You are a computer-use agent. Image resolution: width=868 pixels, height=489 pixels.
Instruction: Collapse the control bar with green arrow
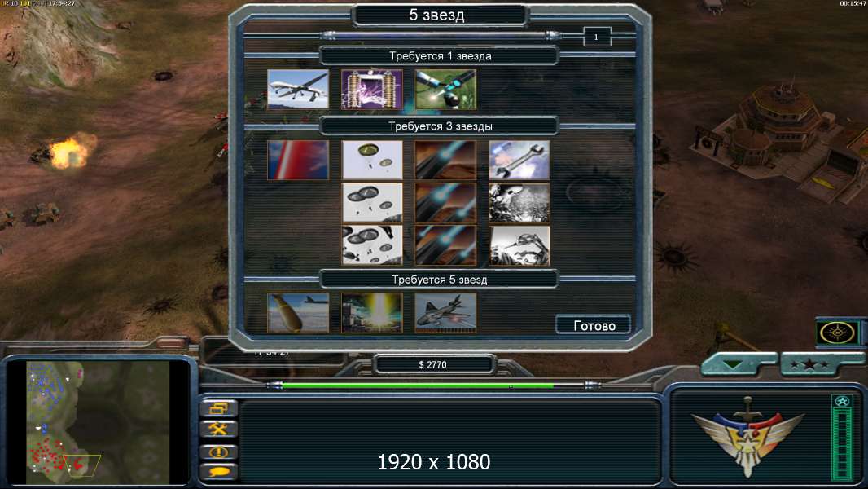click(x=734, y=364)
